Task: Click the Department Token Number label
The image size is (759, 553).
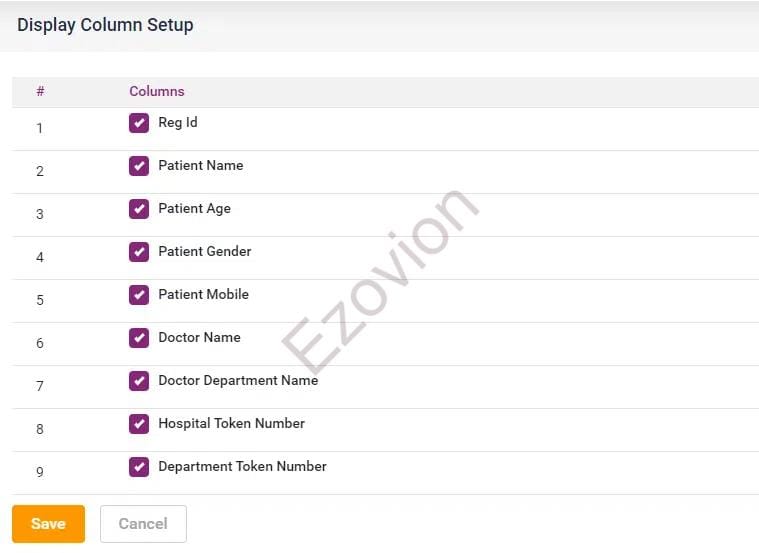Action: point(242,467)
